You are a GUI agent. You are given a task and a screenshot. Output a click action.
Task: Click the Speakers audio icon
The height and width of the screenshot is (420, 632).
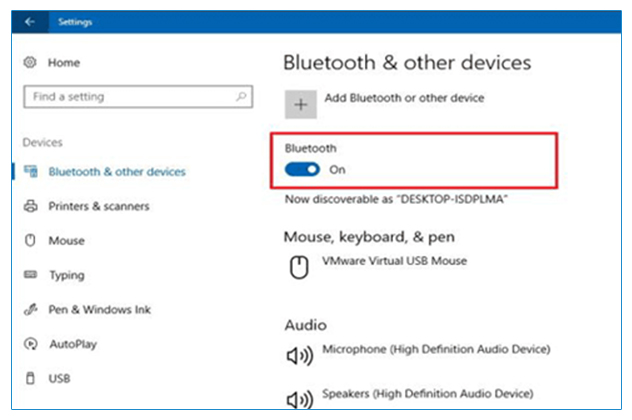point(299,399)
